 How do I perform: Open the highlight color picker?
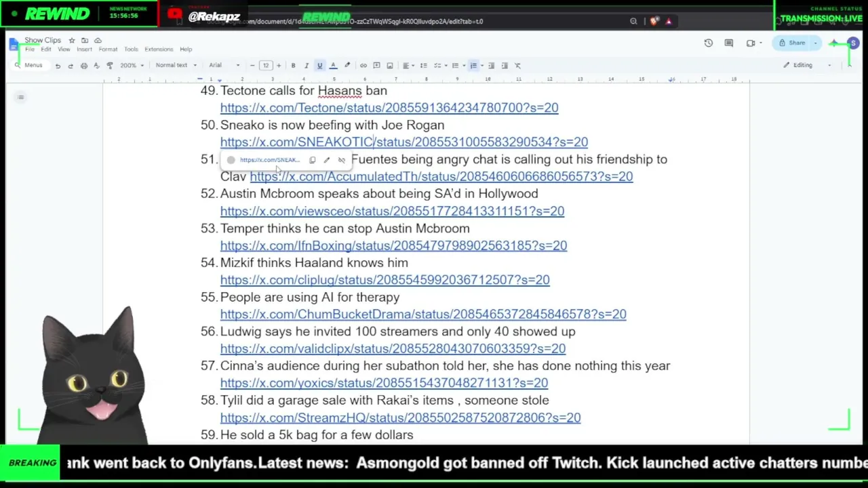pyautogui.click(x=347, y=66)
